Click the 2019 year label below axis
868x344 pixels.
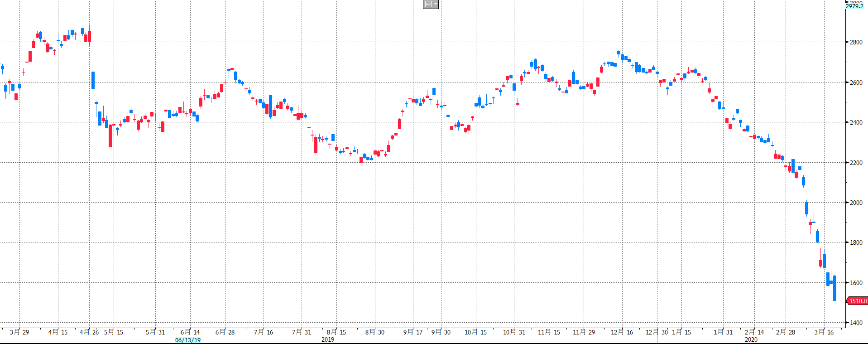(x=327, y=339)
